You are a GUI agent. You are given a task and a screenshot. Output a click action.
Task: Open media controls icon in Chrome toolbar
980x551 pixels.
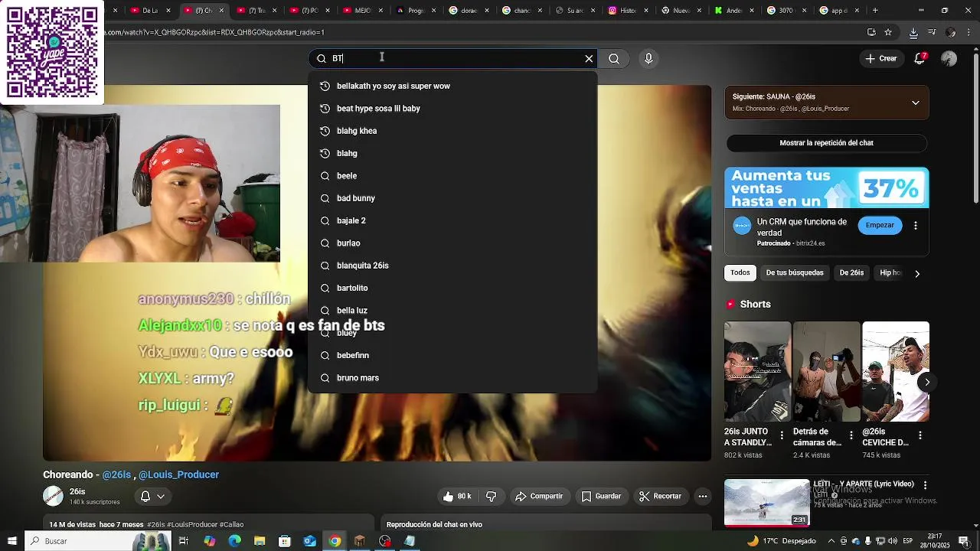click(x=932, y=32)
